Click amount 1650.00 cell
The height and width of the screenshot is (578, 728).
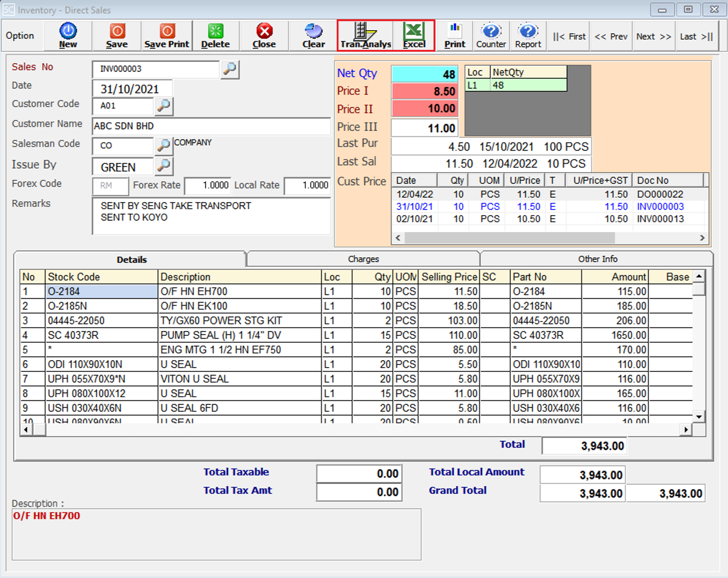click(615, 335)
